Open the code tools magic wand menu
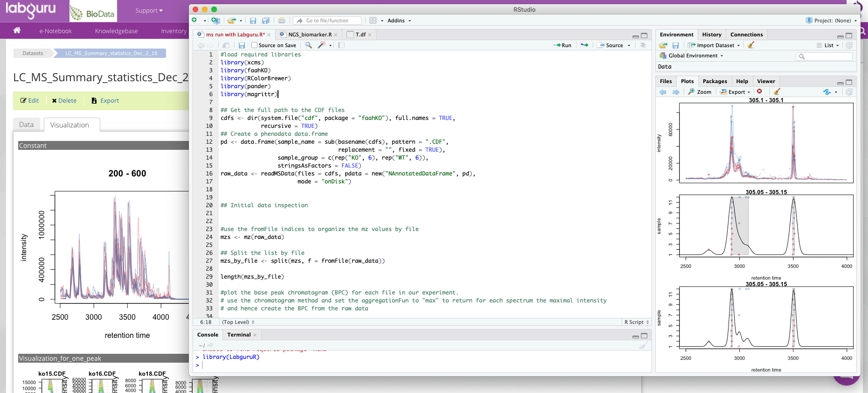The height and width of the screenshot is (393, 868). coord(322,45)
